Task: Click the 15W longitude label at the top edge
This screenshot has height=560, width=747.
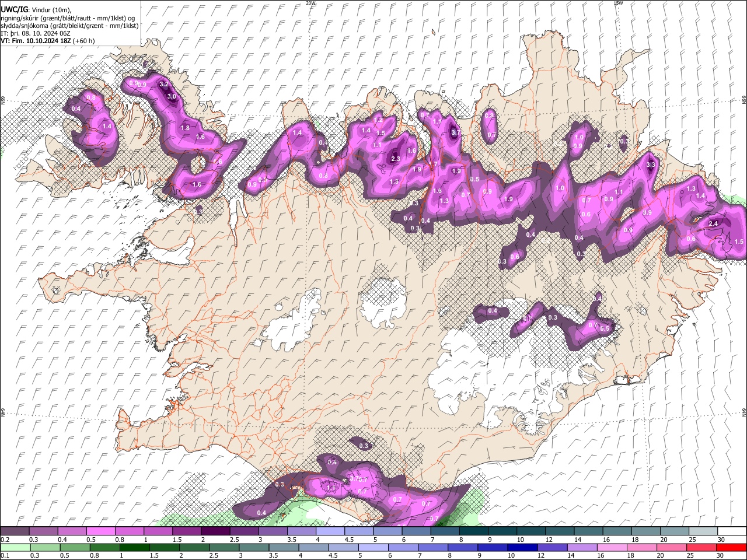Action: click(618, 3)
